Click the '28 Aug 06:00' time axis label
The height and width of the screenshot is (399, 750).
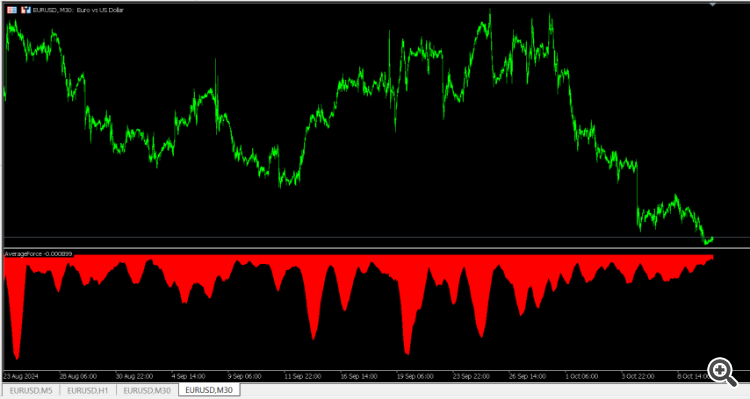[78, 377]
